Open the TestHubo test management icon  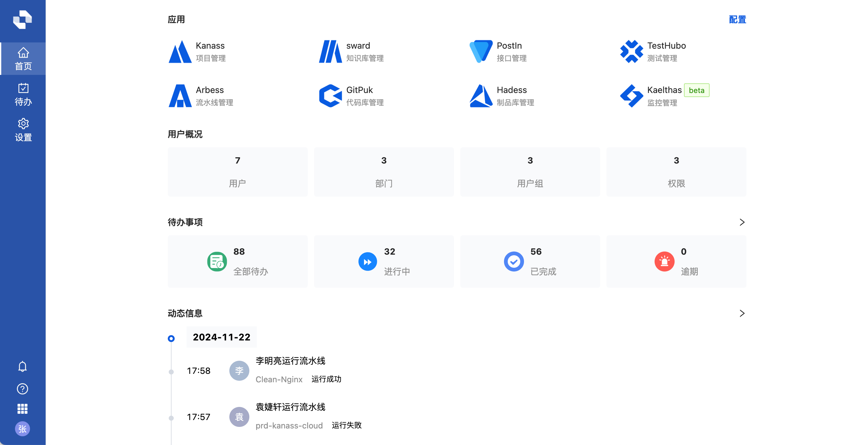pos(631,52)
